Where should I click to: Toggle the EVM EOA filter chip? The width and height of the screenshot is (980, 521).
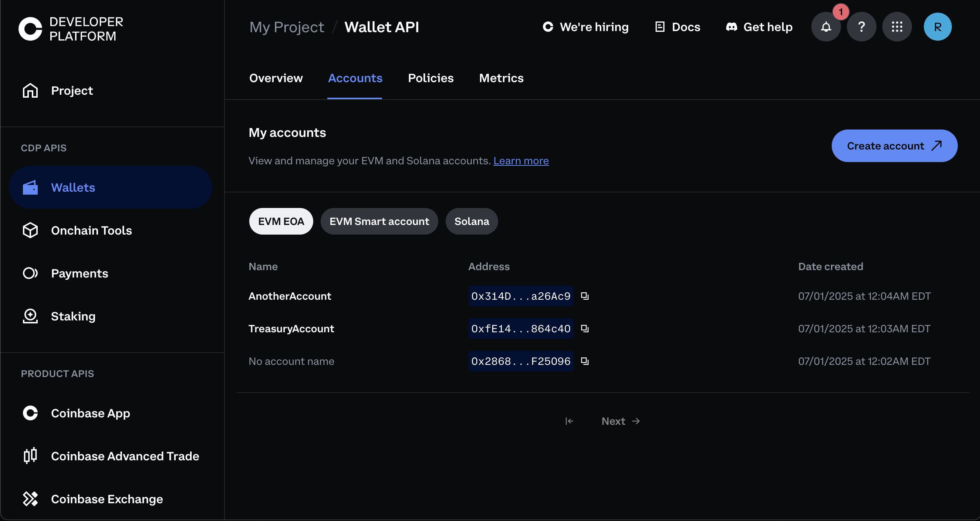click(281, 221)
